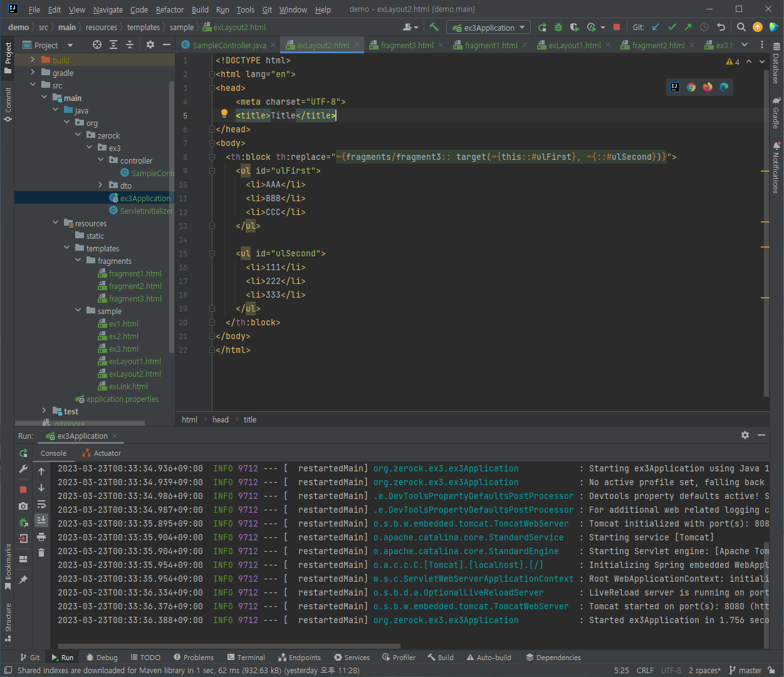This screenshot has width=784, height=677.
Task: Toggle the Database tool window
Action: [x=776, y=64]
